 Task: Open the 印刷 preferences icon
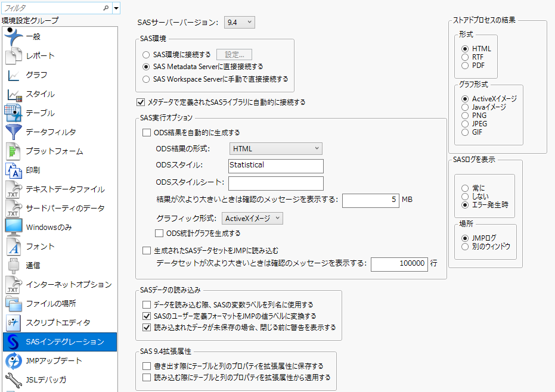pos(13,170)
